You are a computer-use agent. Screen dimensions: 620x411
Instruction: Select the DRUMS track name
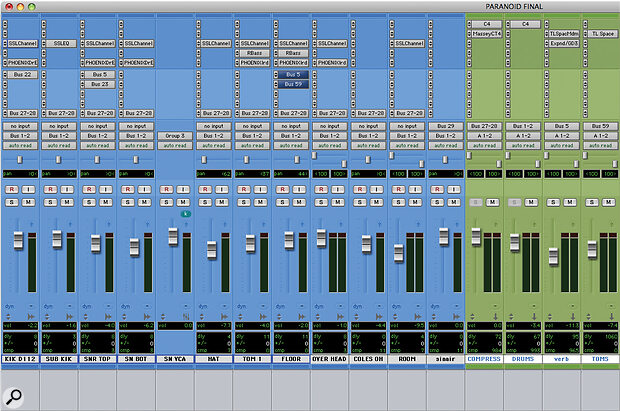pos(524,358)
